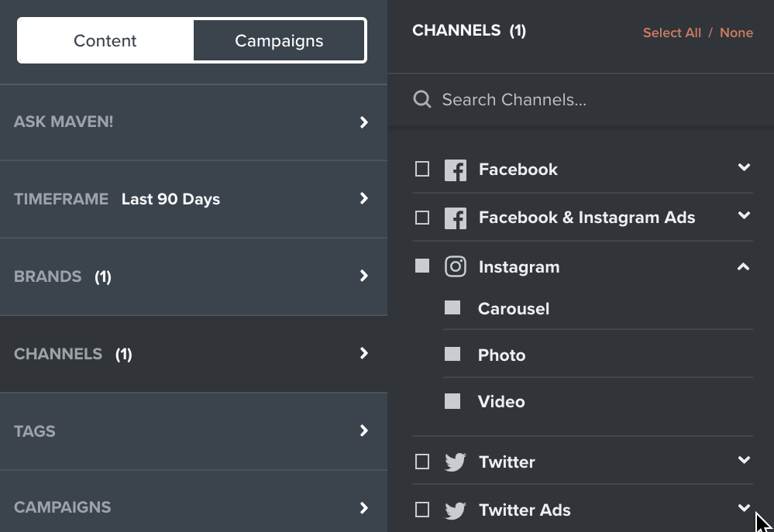Image resolution: width=774 pixels, height=532 pixels.
Task: Click the Facebook channel name
Action: click(518, 170)
